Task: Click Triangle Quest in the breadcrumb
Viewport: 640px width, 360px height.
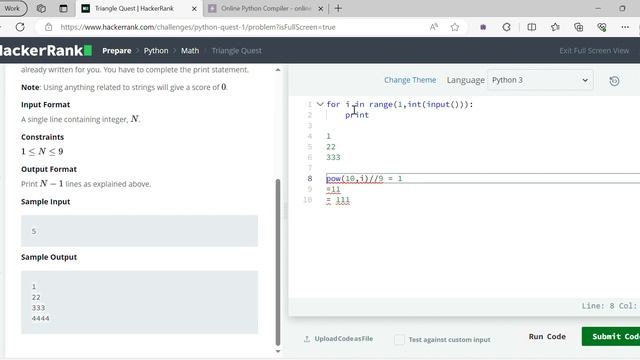Action: tap(237, 51)
